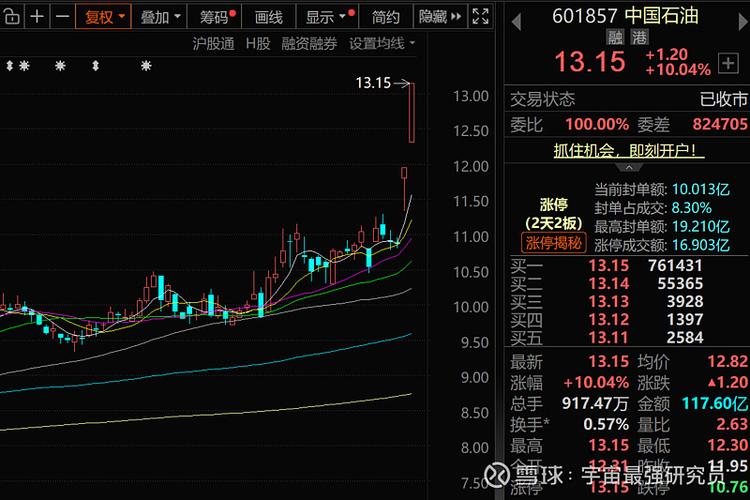
Task: Open the 复权 dropdown
Action: [103, 17]
